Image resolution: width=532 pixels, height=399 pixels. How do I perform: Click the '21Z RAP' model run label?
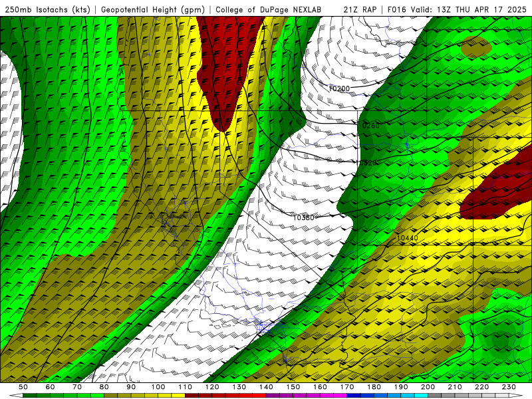[x=360, y=9]
